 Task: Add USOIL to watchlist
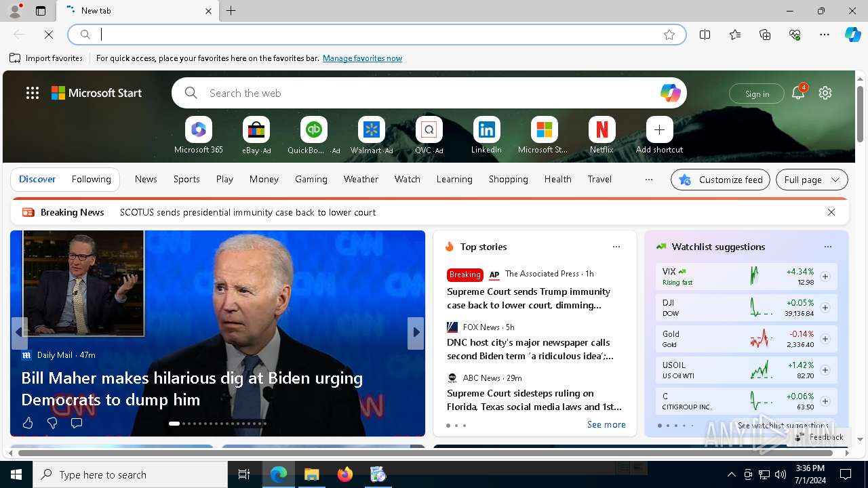click(825, 370)
